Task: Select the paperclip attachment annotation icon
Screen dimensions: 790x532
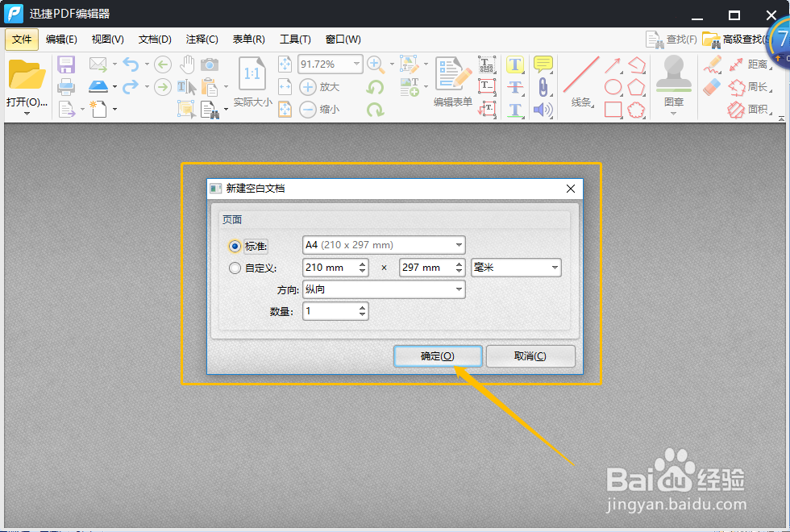Action: [x=543, y=86]
